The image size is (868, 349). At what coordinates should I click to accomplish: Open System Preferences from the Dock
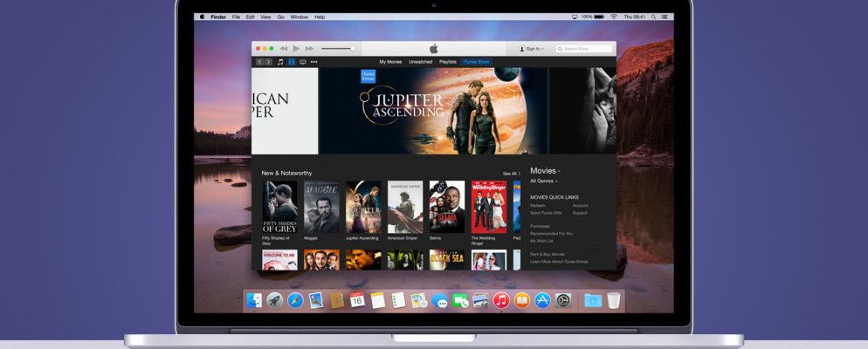563,300
